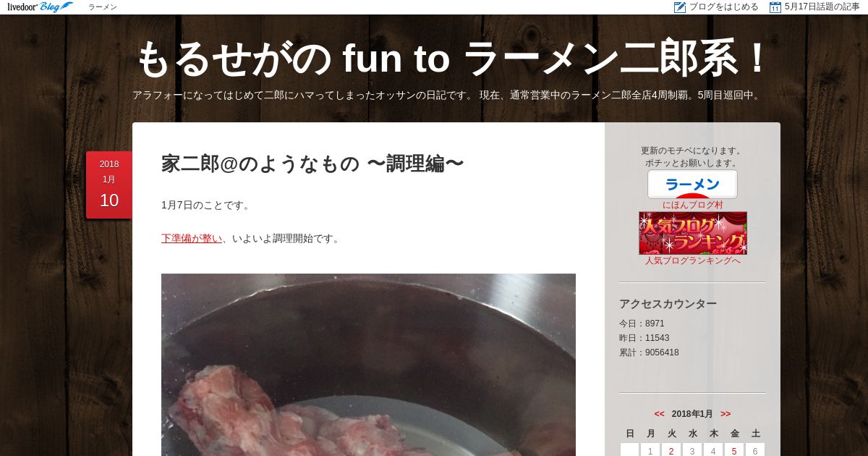The image size is (868, 456).
Task: Select calendar date 2
Action: tap(671, 451)
